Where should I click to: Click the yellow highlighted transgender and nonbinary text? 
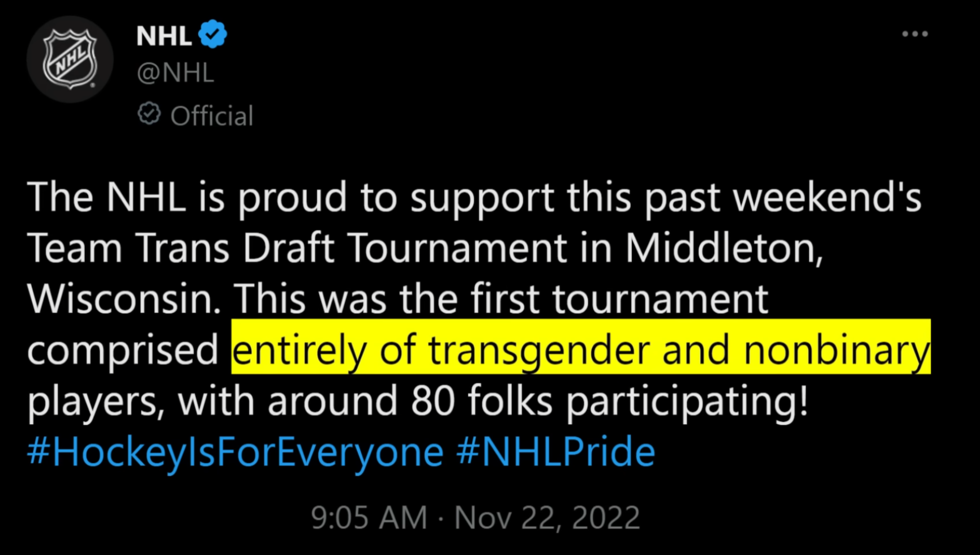(581, 347)
